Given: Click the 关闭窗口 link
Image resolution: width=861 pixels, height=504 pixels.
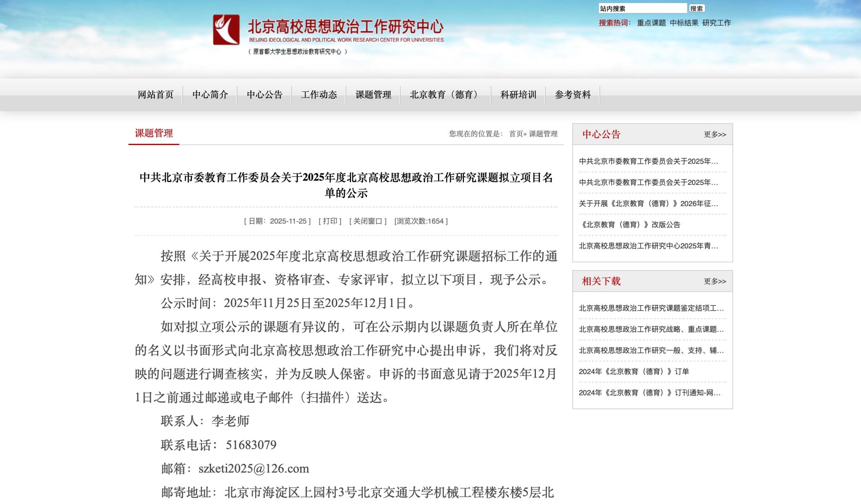Looking at the screenshot, I should pyautogui.click(x=367, y=222).
